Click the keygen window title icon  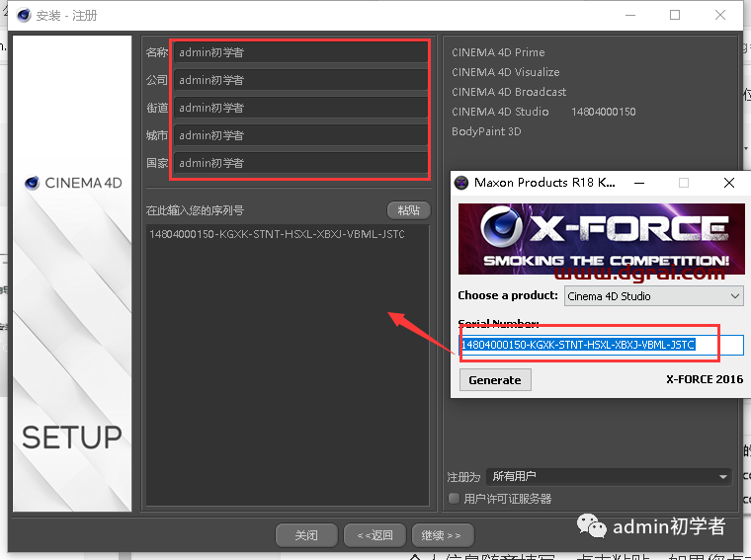point(461,183)
